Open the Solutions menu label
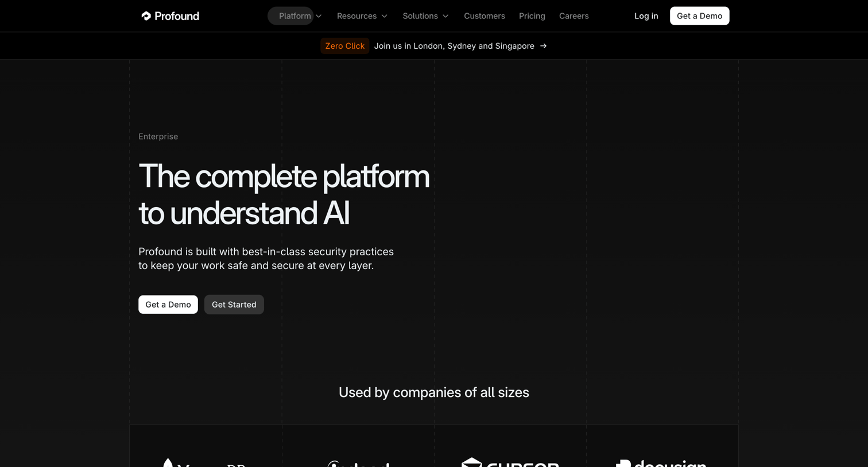 420,16
